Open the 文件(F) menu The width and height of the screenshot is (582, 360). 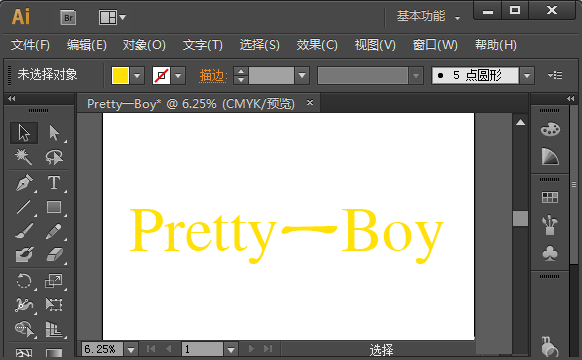pyautogui.click(x=30, y=45)
